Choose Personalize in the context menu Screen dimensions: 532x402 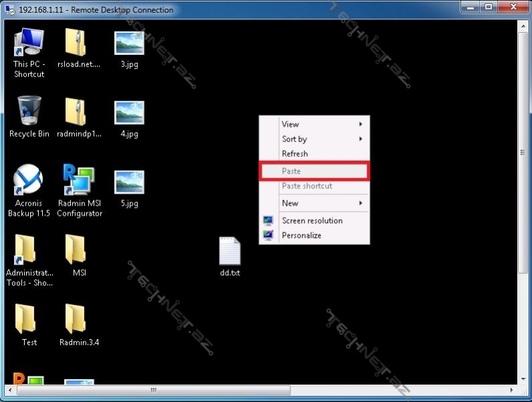(301, 235)
